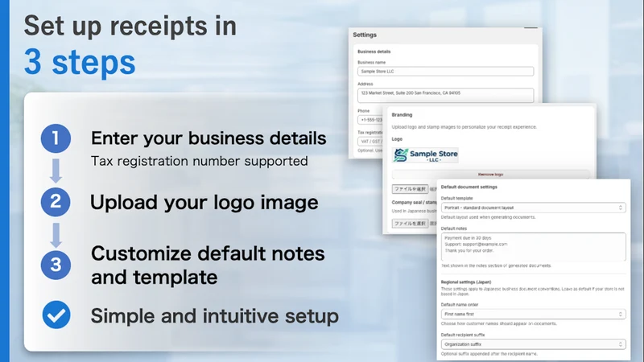This screenshot has width=644, height=362.
Task: Open the Default recipient suffix dropdown
Action: pyautogui.click(x=534, y=344)
